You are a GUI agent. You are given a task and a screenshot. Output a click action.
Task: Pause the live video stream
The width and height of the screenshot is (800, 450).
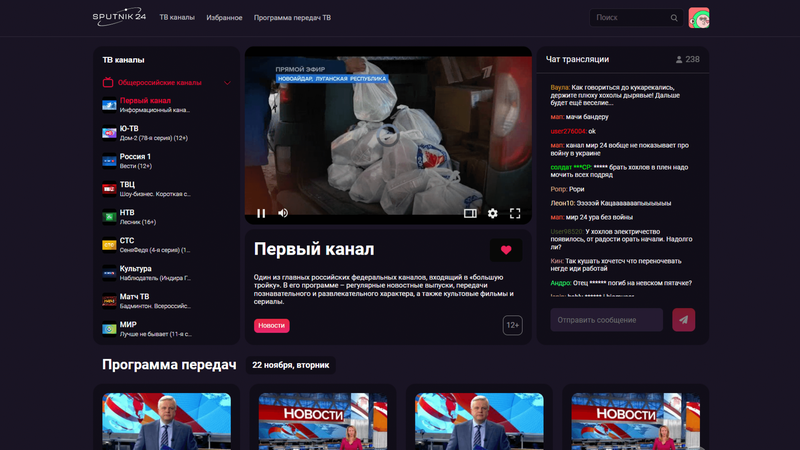261,213
